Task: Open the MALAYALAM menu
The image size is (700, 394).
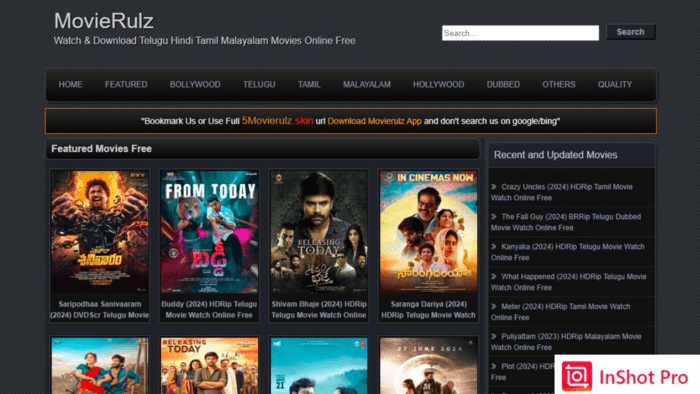Action: (367, 84)
